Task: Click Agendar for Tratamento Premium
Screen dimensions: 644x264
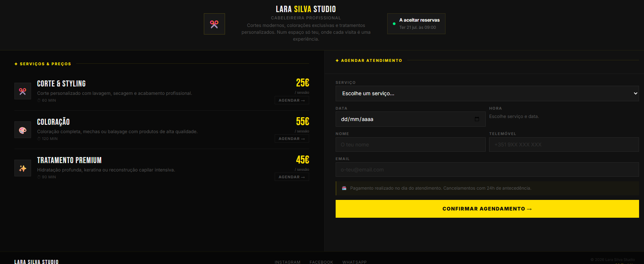Action: coord(292,177)
